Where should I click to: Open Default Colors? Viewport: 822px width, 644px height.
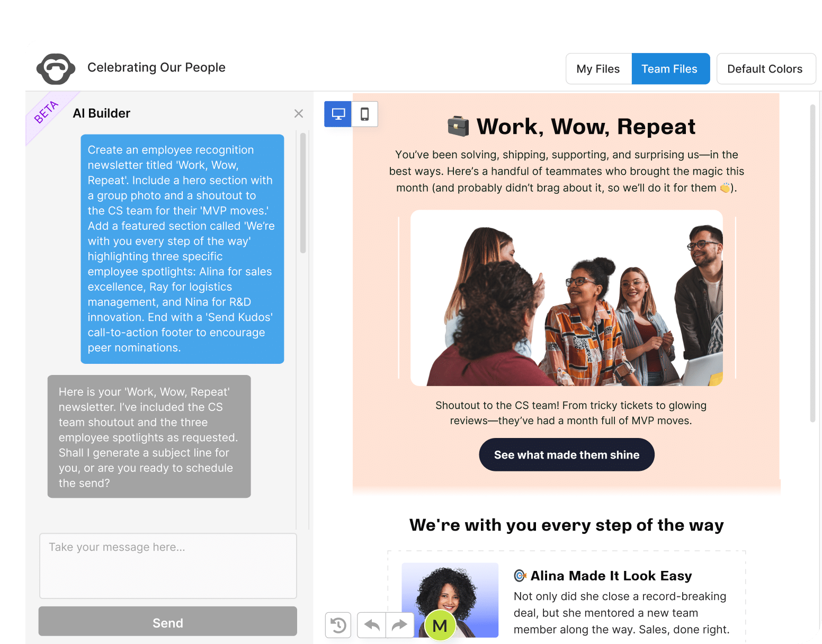(x=765, y=68)
